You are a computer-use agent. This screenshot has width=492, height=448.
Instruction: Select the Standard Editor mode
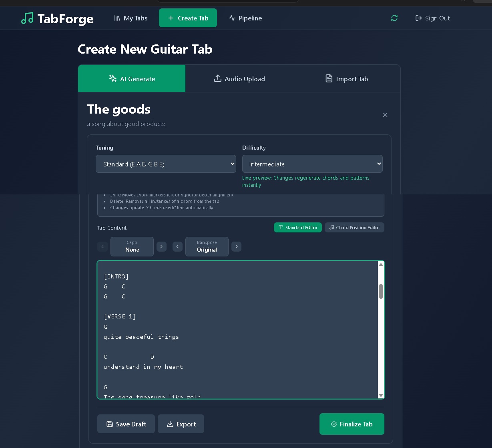point(298,227)
